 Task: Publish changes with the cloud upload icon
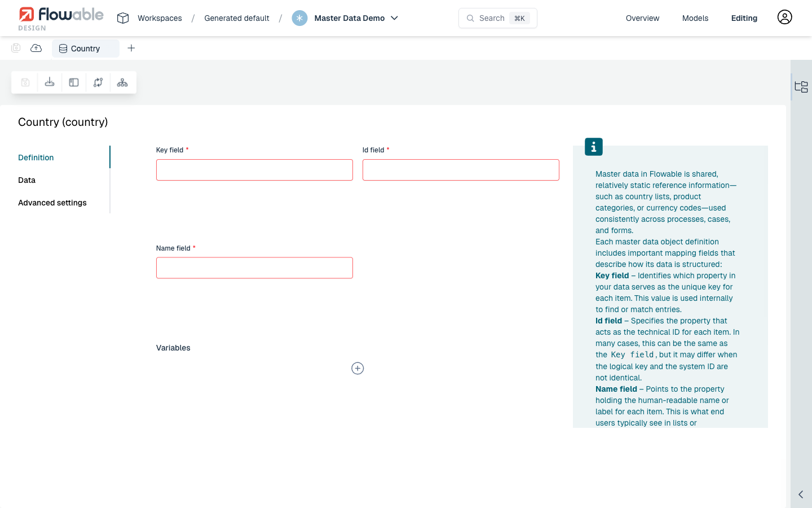pos(36,48)
